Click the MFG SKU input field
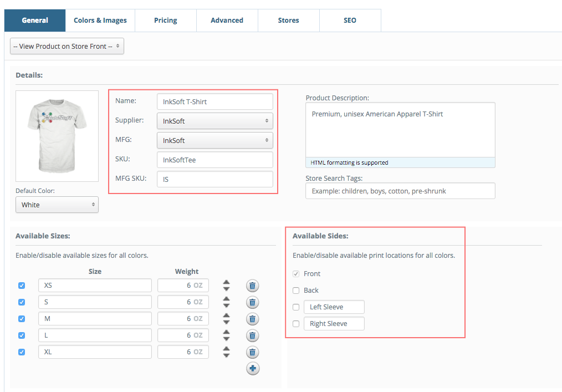This screenshot has width=562, height=392. click(x=215, y=179)
